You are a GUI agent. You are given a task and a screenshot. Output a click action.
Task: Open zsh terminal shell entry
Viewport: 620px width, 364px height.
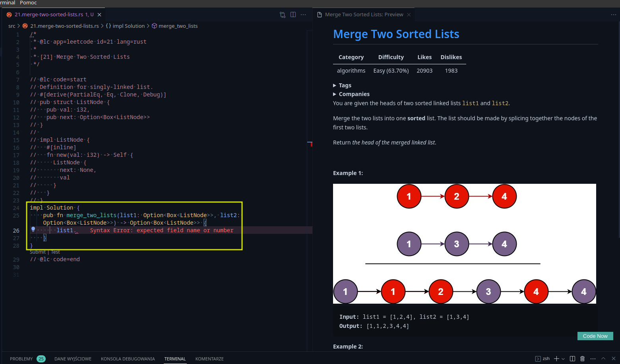pos(542,359)
